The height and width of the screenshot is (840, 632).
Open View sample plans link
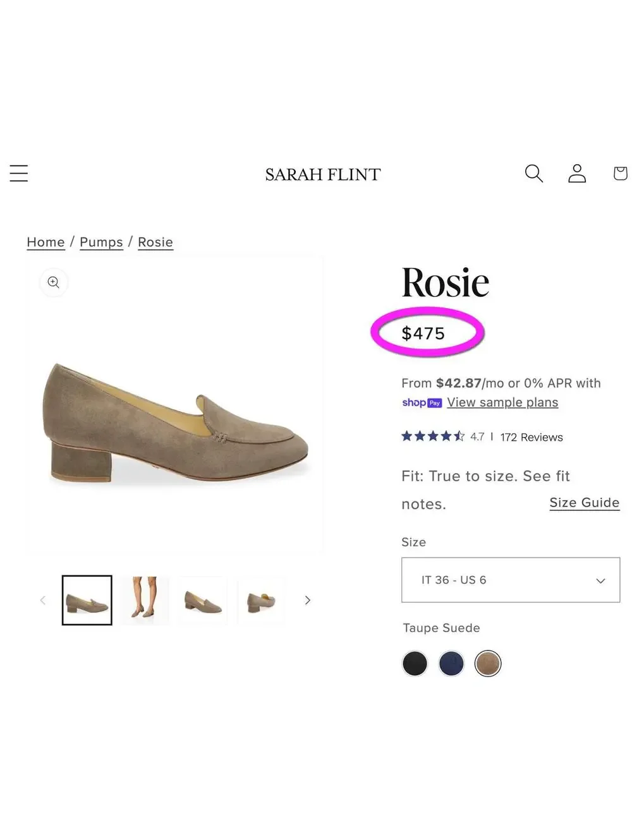(502, 402)
